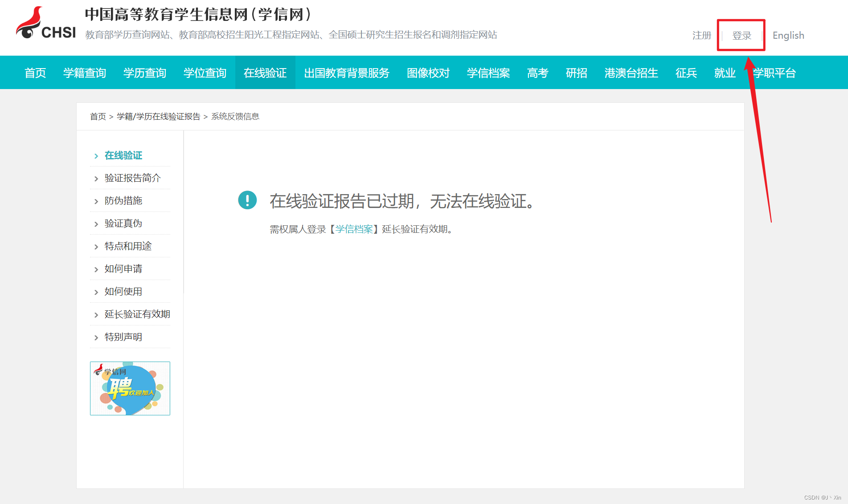
Task: Open 学历查询 in the navigation bar
Action: click(145, 73)
